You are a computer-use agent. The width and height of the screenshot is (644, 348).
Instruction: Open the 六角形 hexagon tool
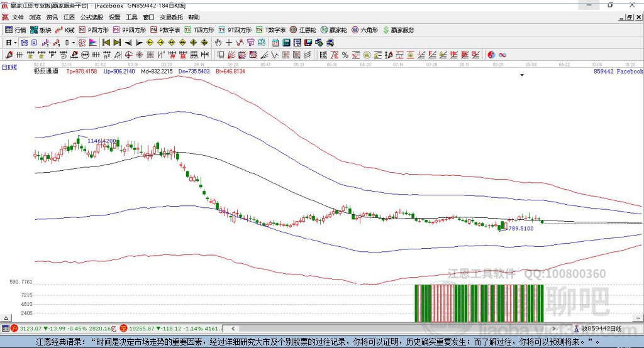tap(365, 30)
